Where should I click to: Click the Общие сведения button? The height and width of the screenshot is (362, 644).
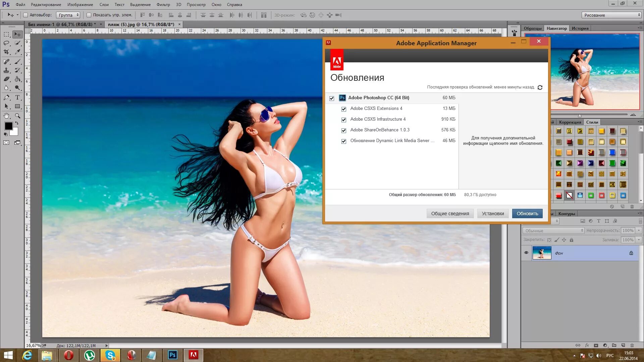coord(450,214)
